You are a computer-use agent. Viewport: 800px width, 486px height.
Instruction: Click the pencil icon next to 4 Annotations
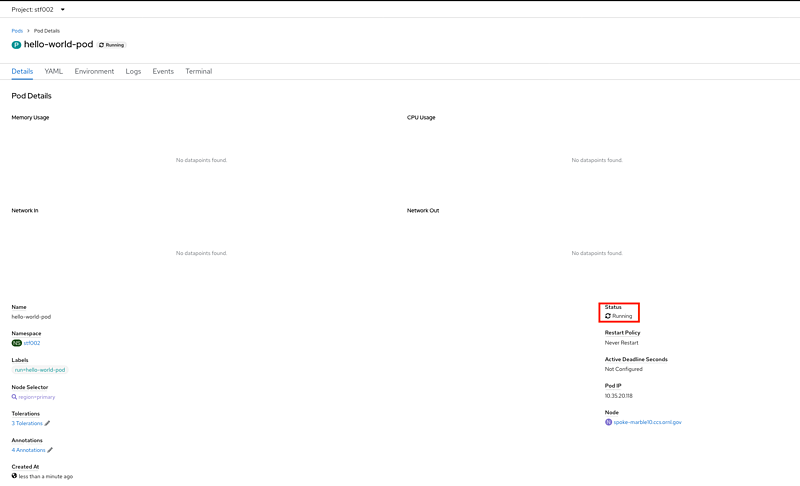coord(50,450)
